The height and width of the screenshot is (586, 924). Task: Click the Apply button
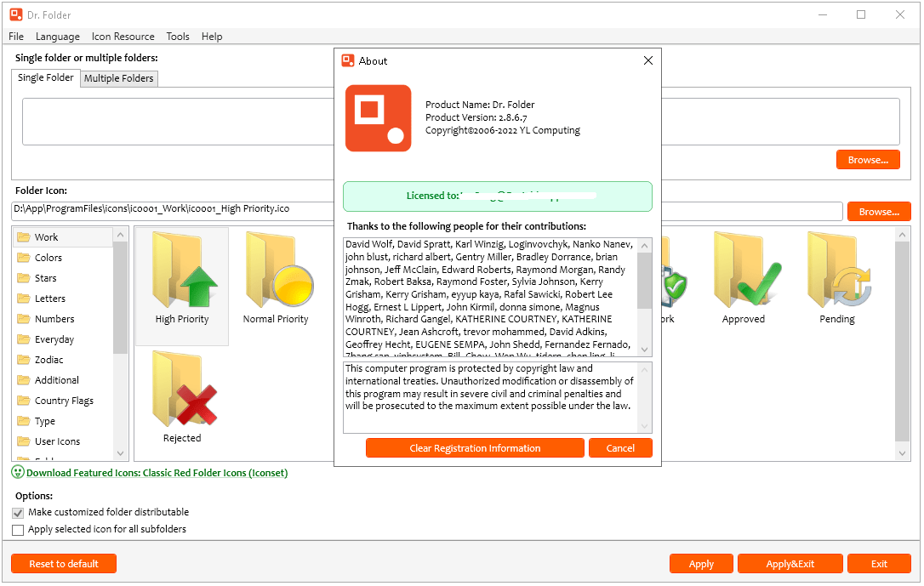coord(701,565)
